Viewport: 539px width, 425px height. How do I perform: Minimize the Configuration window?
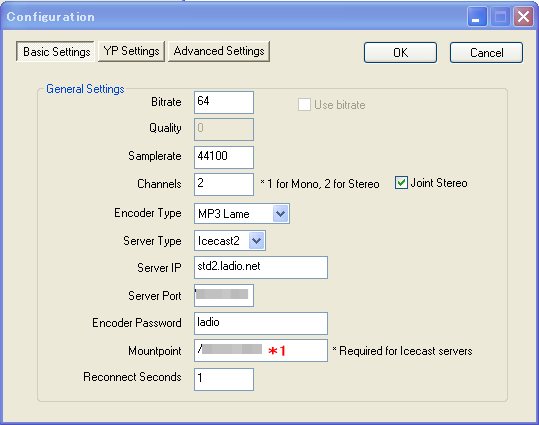(x=477, y=17)
